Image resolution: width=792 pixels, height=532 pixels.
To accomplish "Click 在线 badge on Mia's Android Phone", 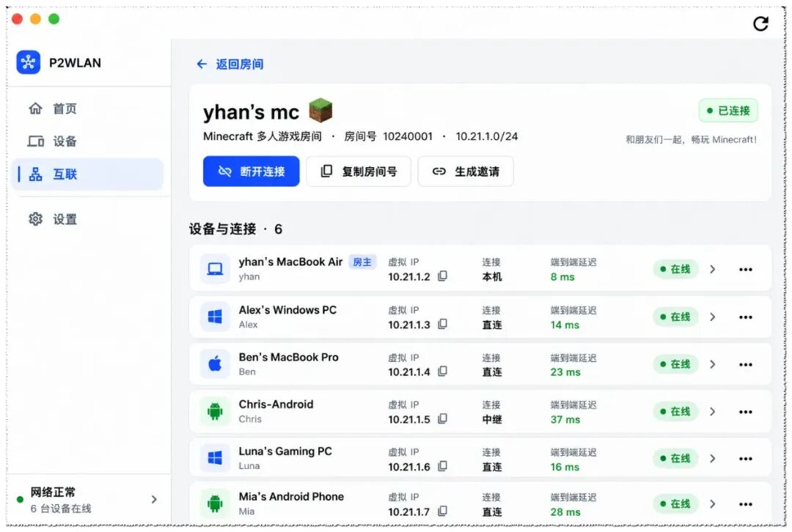I will click(675, 503).
